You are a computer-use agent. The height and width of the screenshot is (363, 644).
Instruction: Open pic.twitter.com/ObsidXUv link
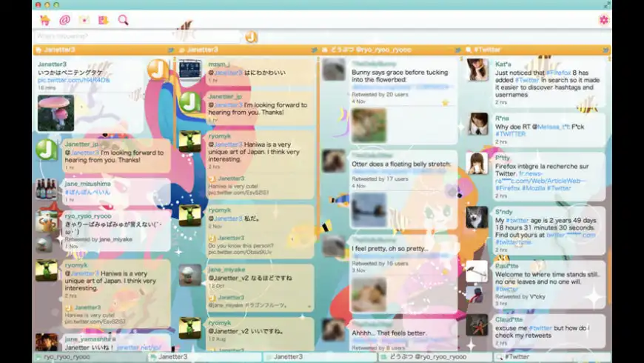click(x=240, y=252)
